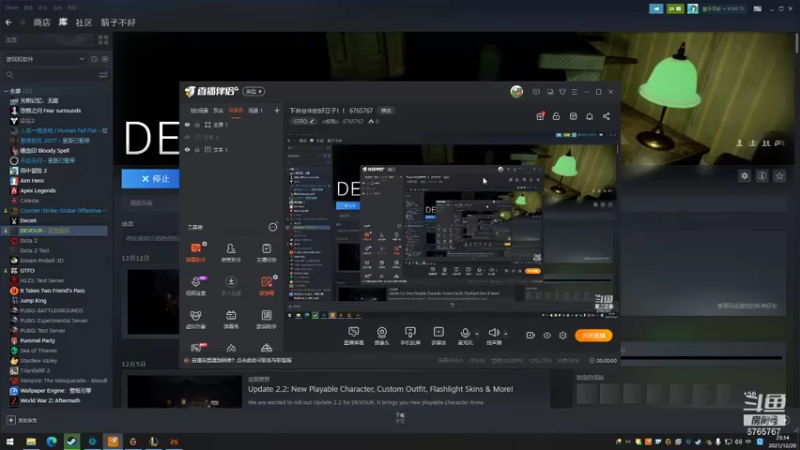The width and height of the screenshot is (800, 450).
Task: Toggle lock on 全屏 1 source
Action: 197,124
